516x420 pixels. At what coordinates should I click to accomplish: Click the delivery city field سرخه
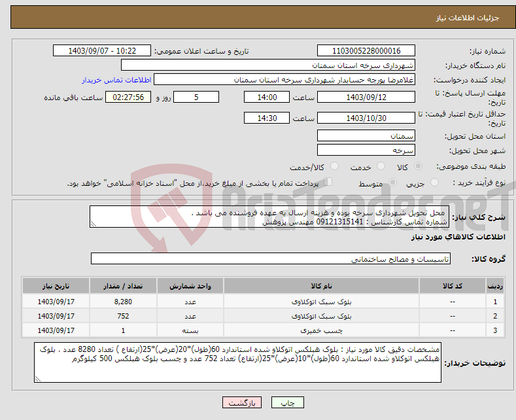pos(366,150)
